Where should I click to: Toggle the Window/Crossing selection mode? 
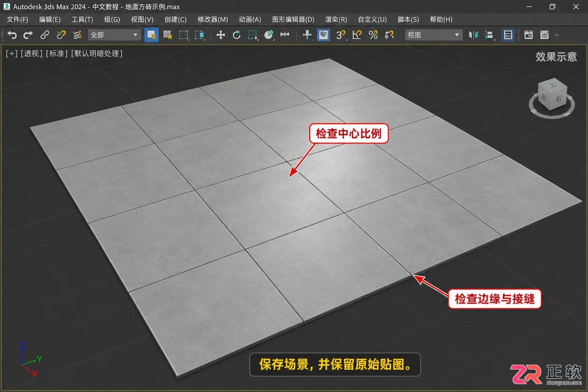[199, 35]
